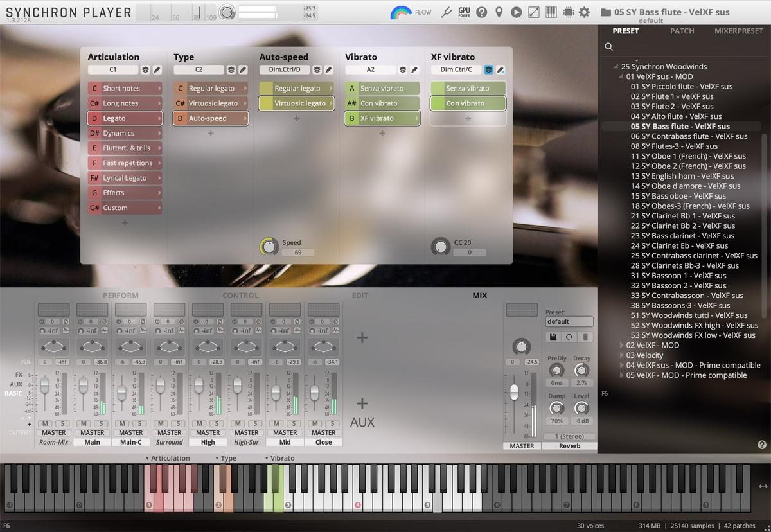Mute the Main mixer channel
The image size is (771, 532).
84,423
